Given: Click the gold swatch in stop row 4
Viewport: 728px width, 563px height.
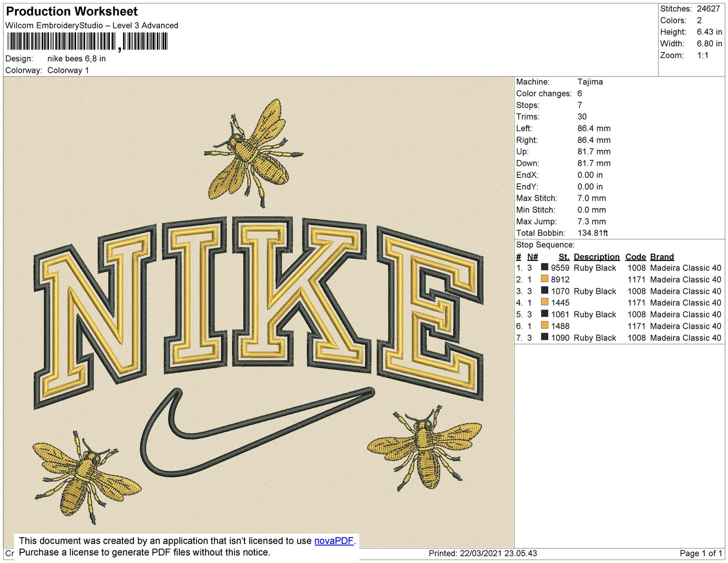Looking at the screenshot, I should point(545,302).
